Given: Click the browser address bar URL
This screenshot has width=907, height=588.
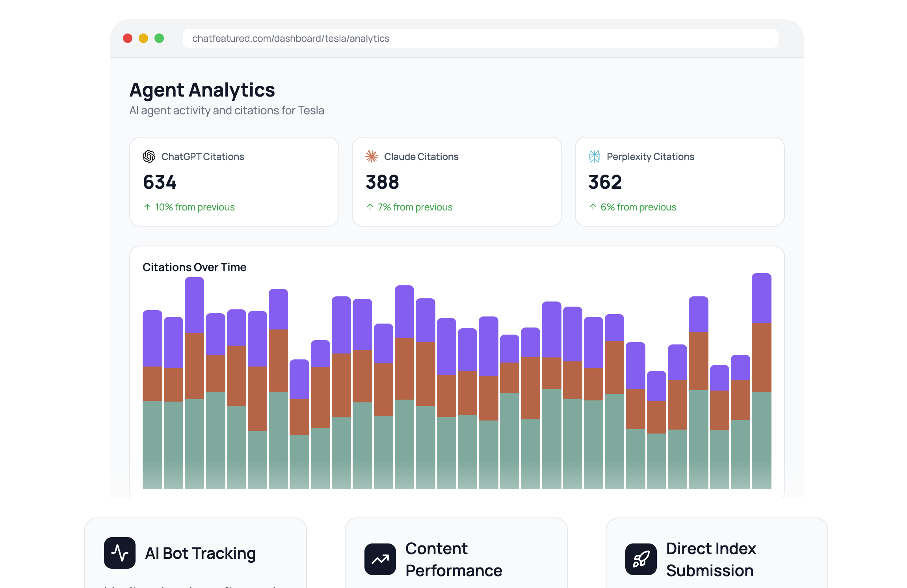Looking at the screenshot, I should coord(291,38).
